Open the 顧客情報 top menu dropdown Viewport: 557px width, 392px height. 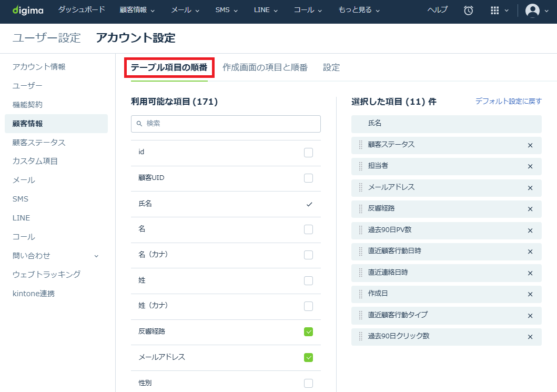coord(137,10)
